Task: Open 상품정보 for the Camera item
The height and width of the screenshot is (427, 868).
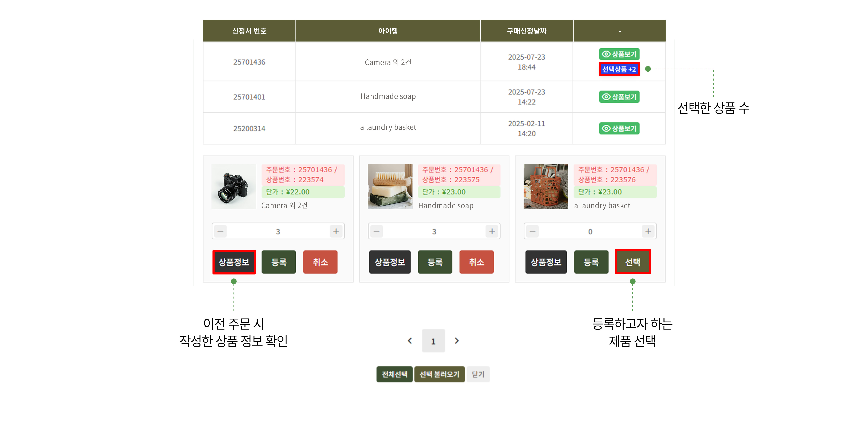Action: click(234, 262)
